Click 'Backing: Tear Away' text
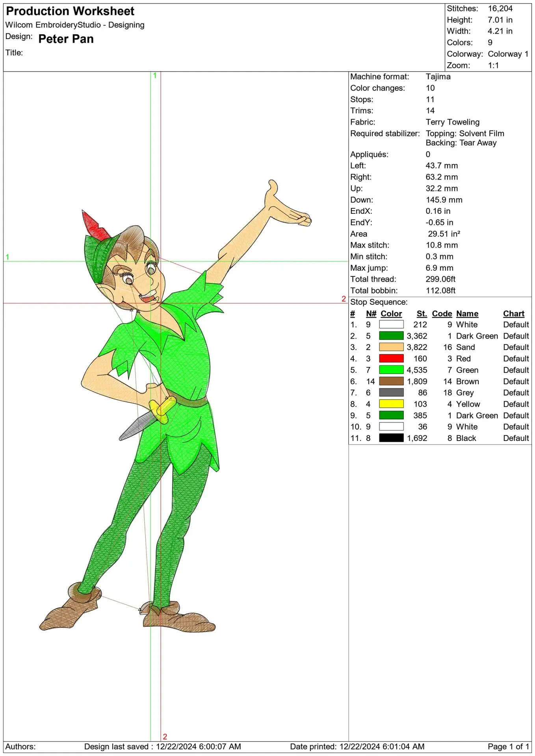The width and height of the screenshot is (535, 756). (x=461, y=143)
